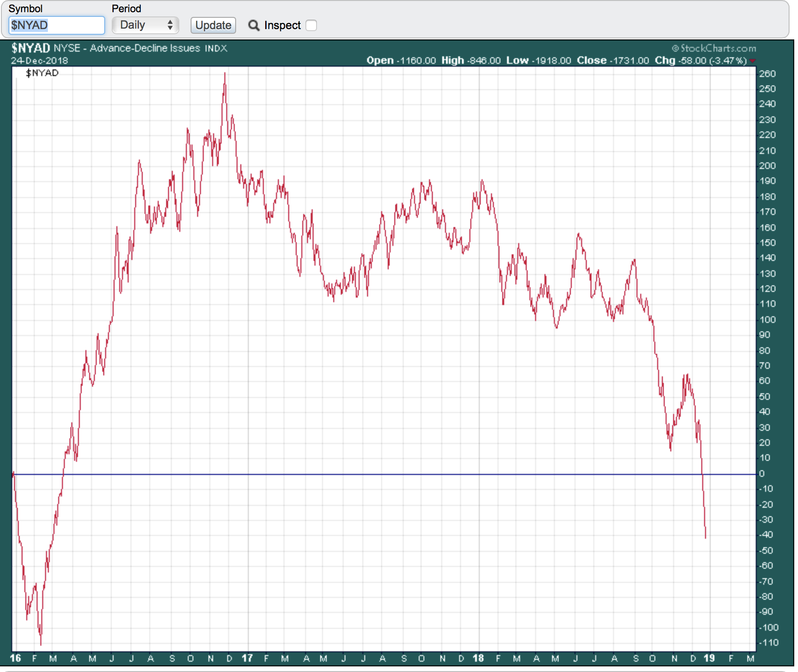
Task: Select the year 16 marker on the time axis
Action: (15, 658)
